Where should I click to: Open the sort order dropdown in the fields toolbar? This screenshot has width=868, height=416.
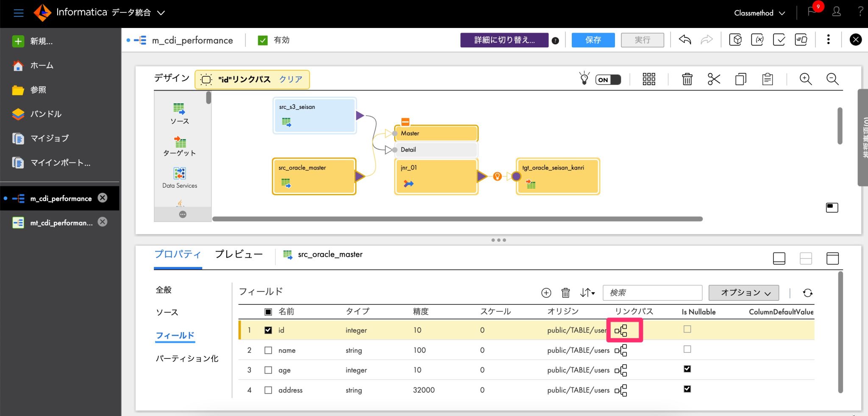pos(587,292)
